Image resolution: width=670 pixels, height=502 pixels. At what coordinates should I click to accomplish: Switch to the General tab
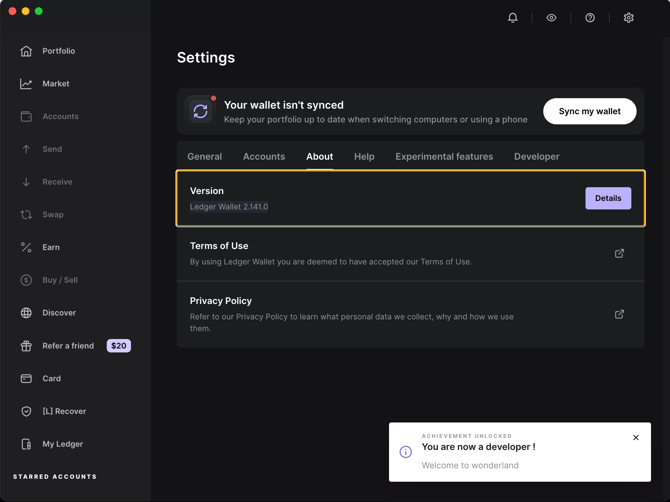[204, 157]
